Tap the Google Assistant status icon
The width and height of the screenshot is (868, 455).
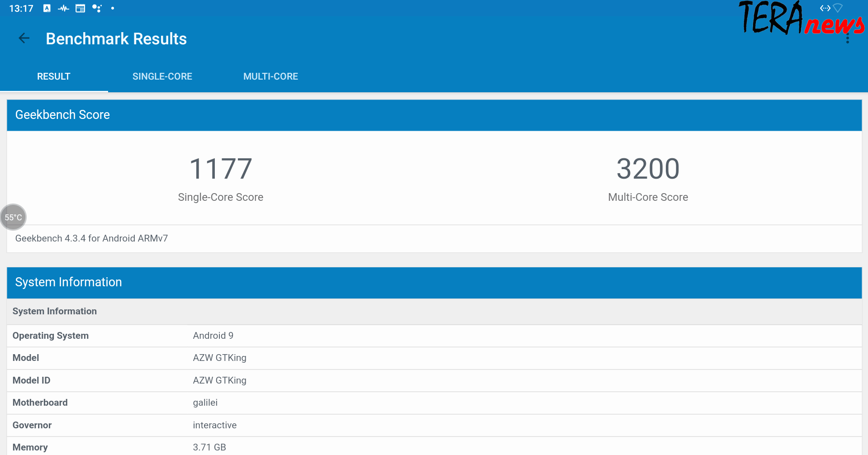(97, 8)
